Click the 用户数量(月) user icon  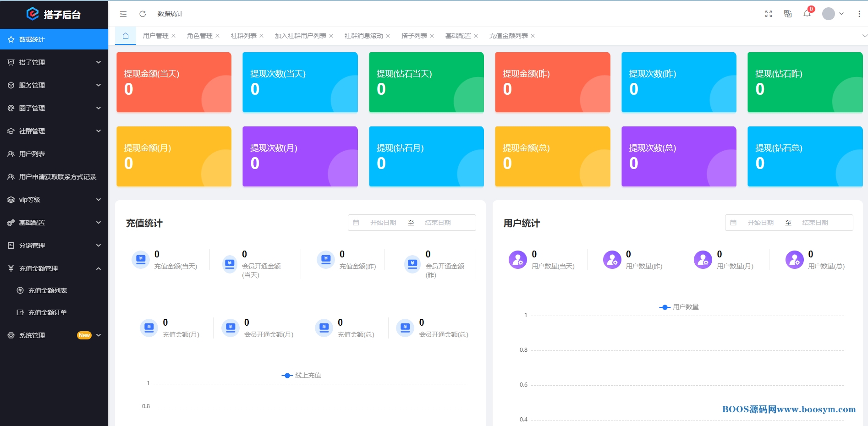[703, 260]
